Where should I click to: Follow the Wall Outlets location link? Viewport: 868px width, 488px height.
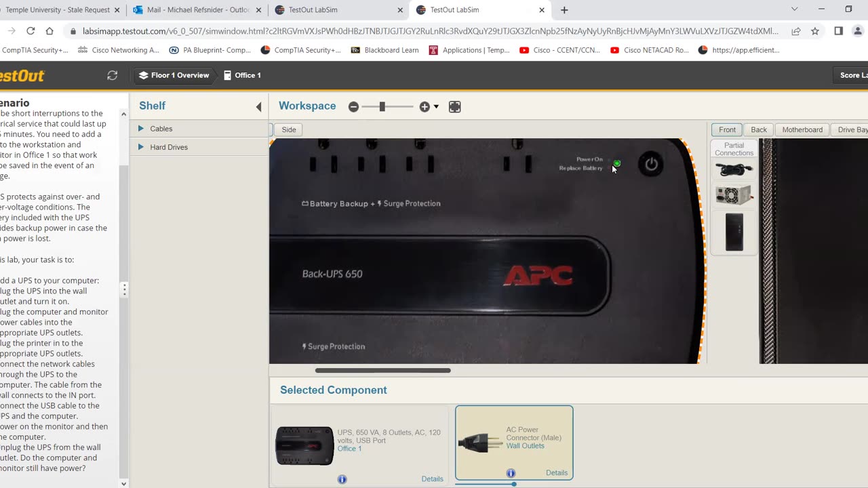tap(525, 446)
